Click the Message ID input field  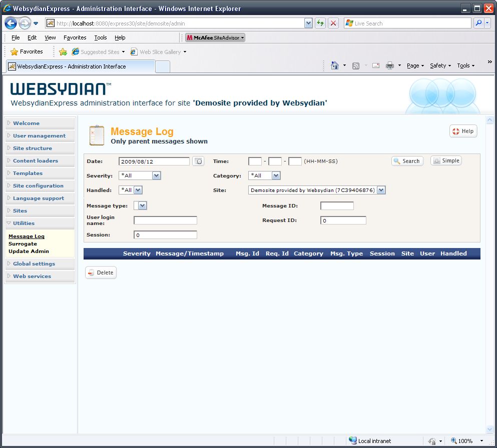[337, 206]
